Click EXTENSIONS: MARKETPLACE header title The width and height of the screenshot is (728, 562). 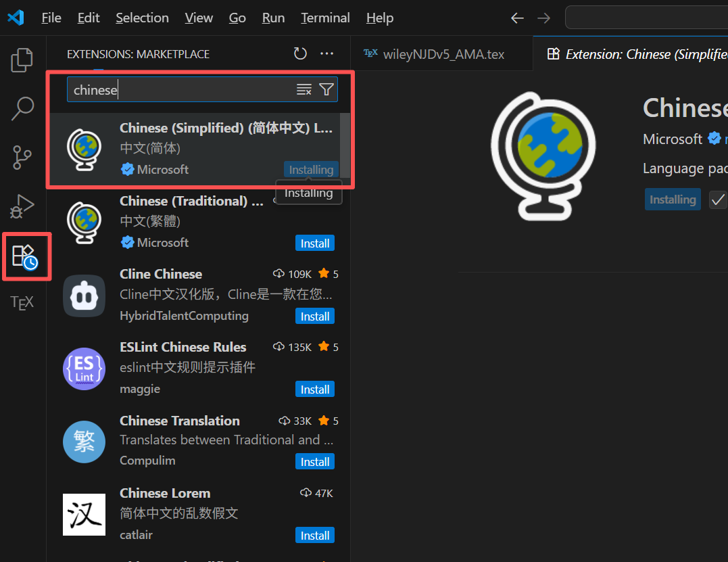[138, 54]
